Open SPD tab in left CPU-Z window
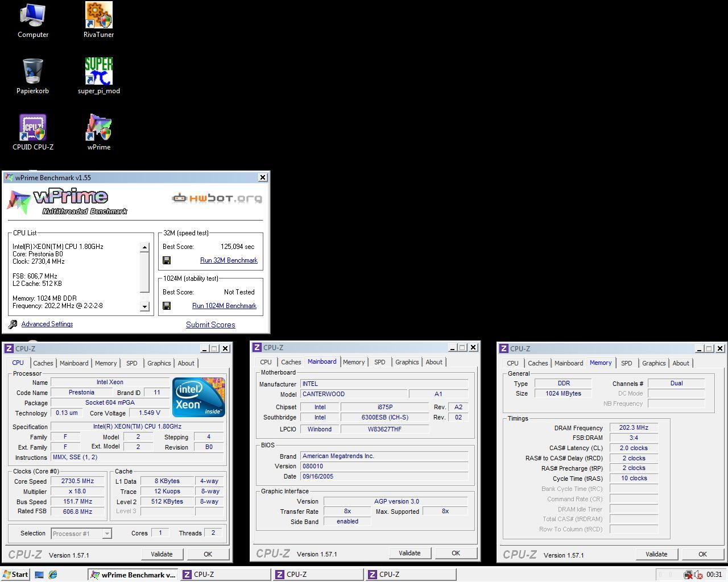Image resolution: width=728 pixels, height=582 pixels. [132, 363]
